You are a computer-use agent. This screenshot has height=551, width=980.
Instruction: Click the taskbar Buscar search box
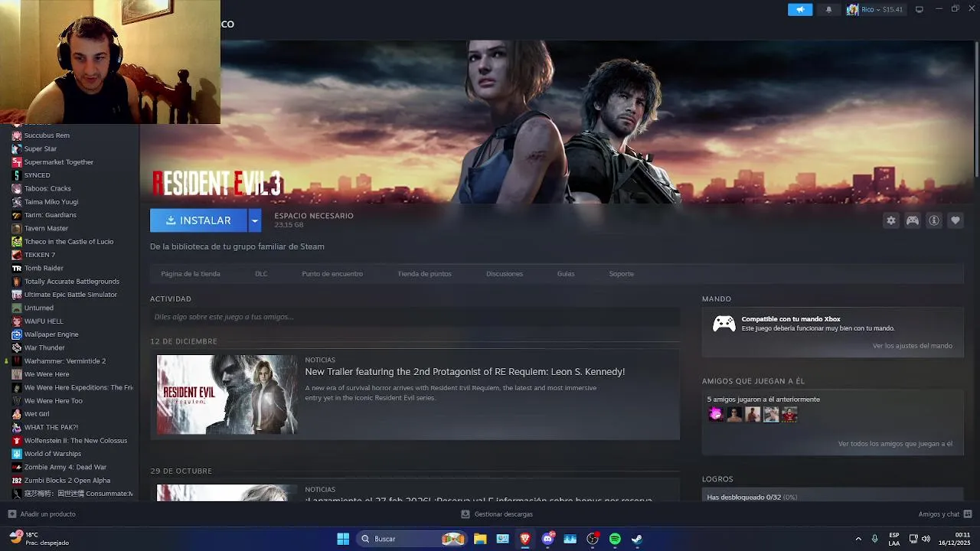pyautogui.click(x=412, y=539)
